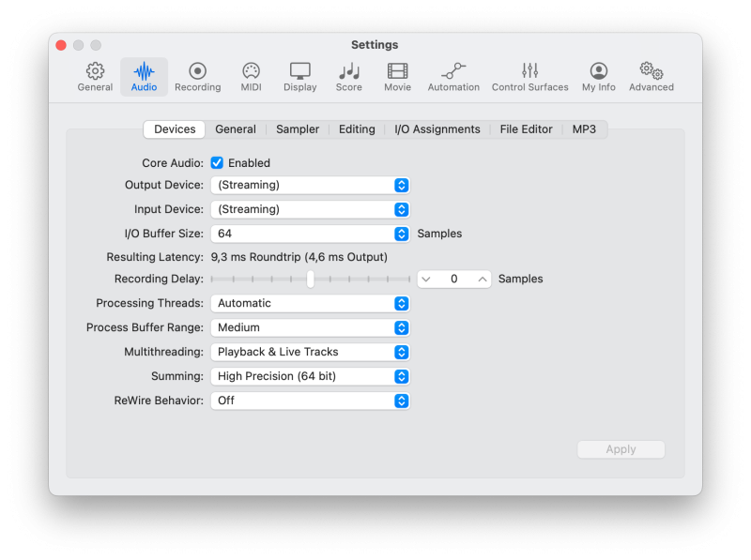Go to Automation settings
Screen dimensions: 751x560
(x=453, y=77)
